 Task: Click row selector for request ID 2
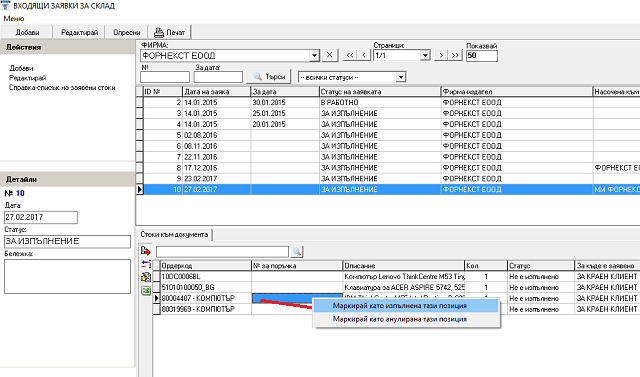pos(140,102)
